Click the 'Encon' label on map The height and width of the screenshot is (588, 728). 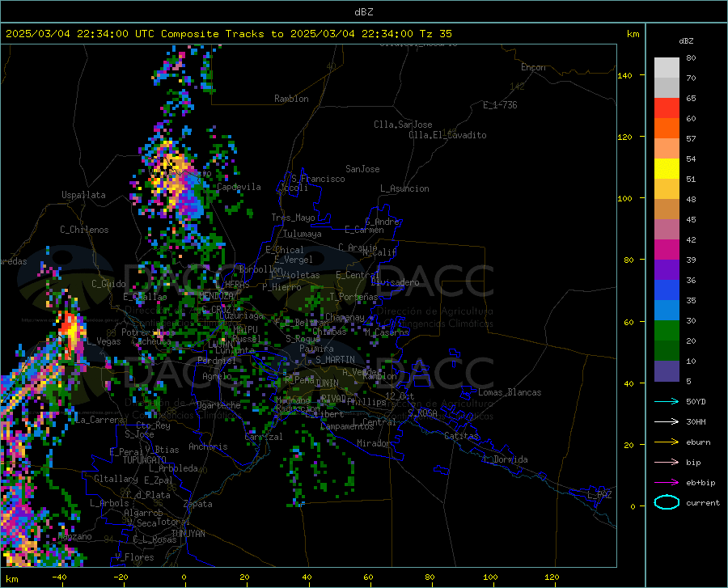click(x=533, y=67)
